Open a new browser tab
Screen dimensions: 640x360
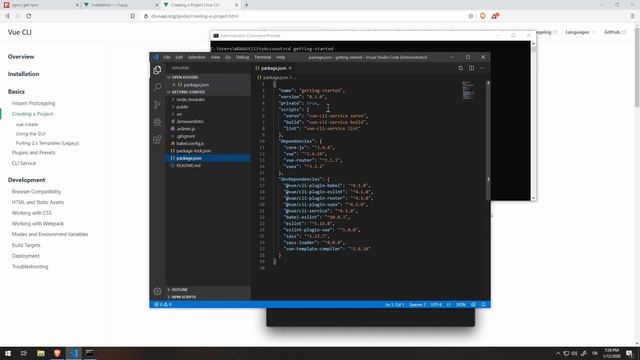click(x=247, y=5)
